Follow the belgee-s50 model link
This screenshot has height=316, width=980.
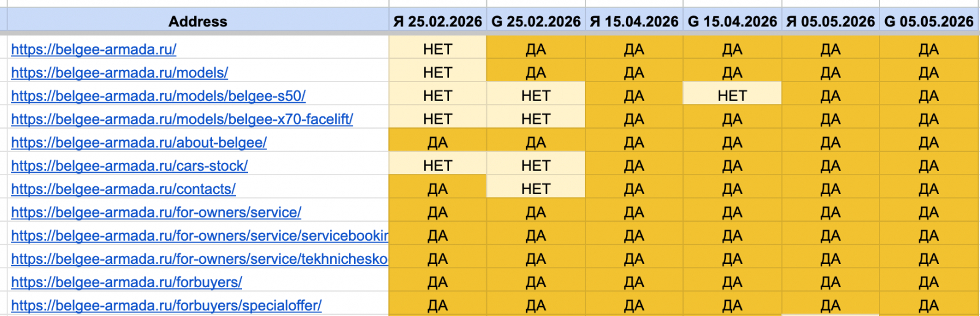pyautogui.click(x=158, y=96)
